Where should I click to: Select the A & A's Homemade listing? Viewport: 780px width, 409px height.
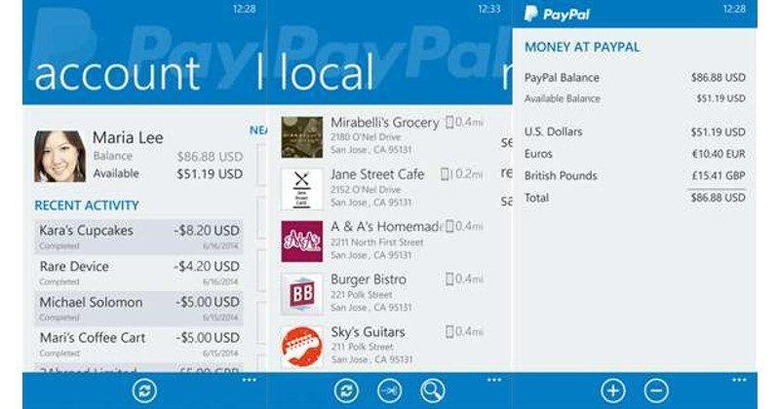click(x=383, y=241)
